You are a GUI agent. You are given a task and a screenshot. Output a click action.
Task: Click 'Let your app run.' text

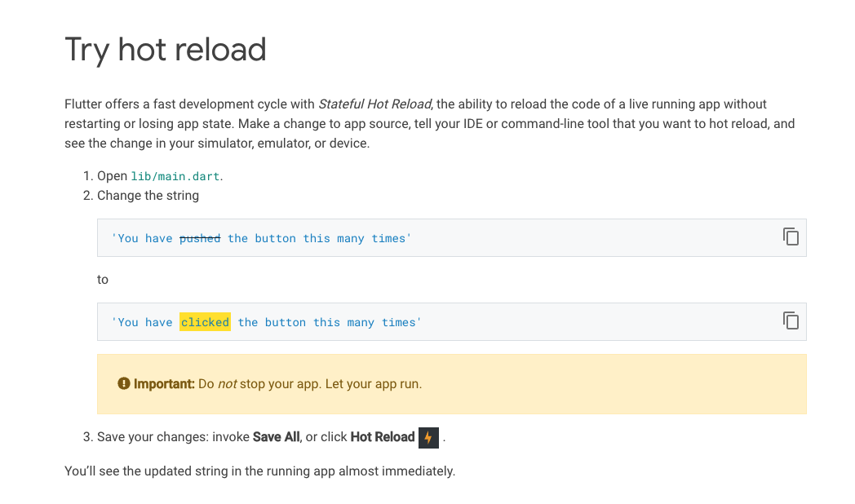pos(374,383)
